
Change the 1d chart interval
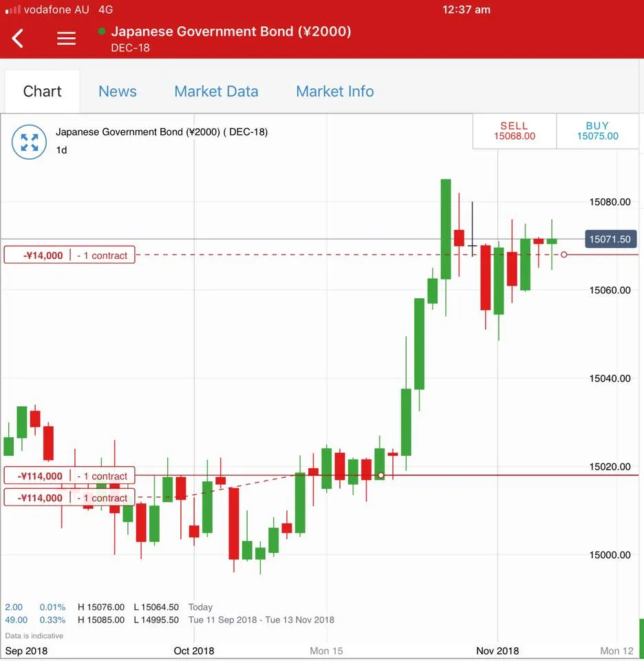pos(61,151)
